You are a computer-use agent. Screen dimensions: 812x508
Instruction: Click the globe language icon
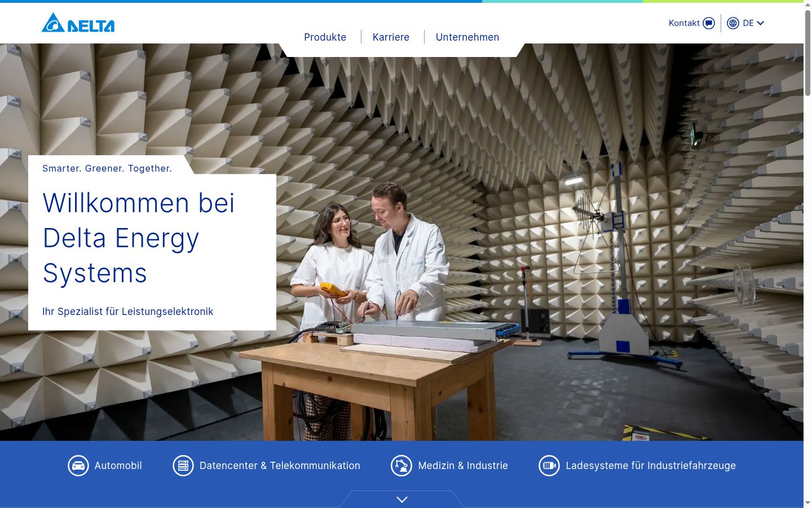click(733, 23)
